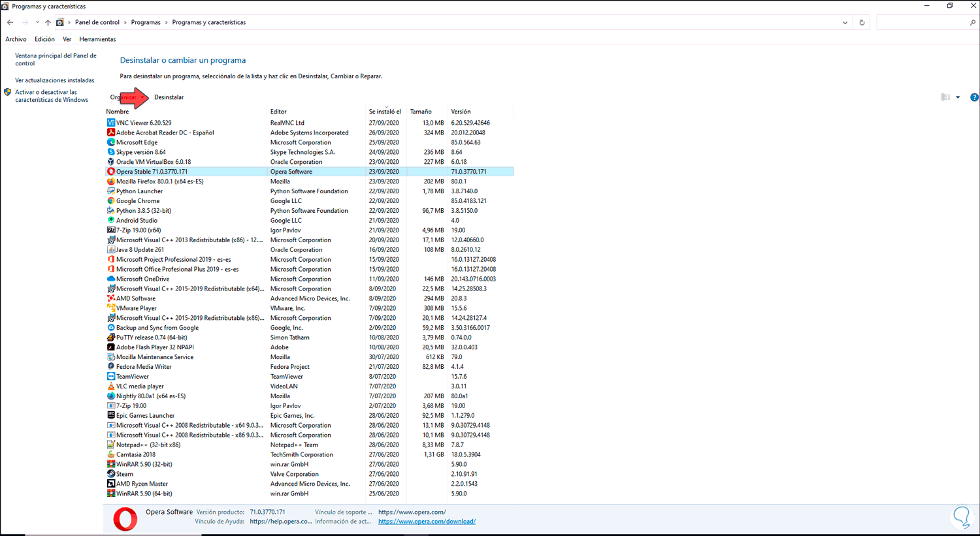Screen dimensions: 980x536
Task: Click the TeamViewer icon in list
Action: [111, 377]
